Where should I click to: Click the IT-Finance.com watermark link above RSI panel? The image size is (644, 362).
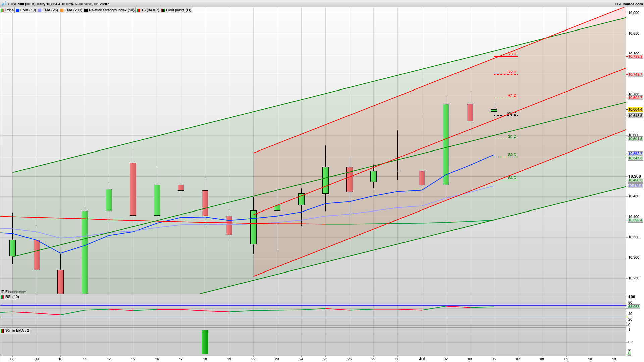point(13,292)
